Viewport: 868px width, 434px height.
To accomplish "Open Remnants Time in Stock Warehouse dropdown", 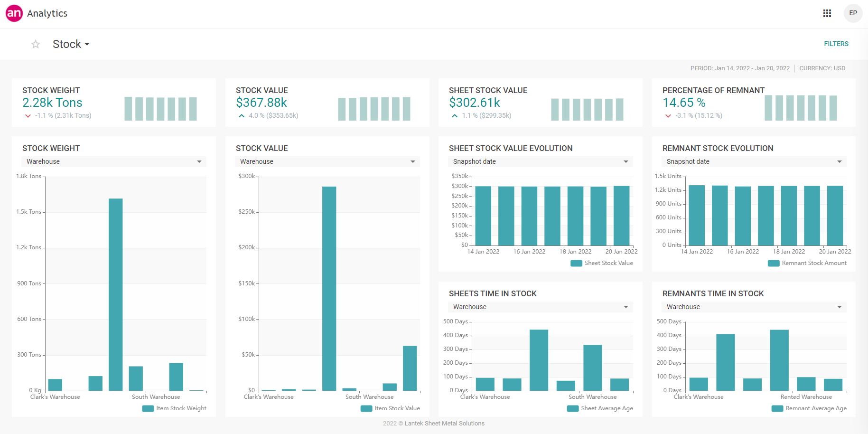I will tap(754, 307).
